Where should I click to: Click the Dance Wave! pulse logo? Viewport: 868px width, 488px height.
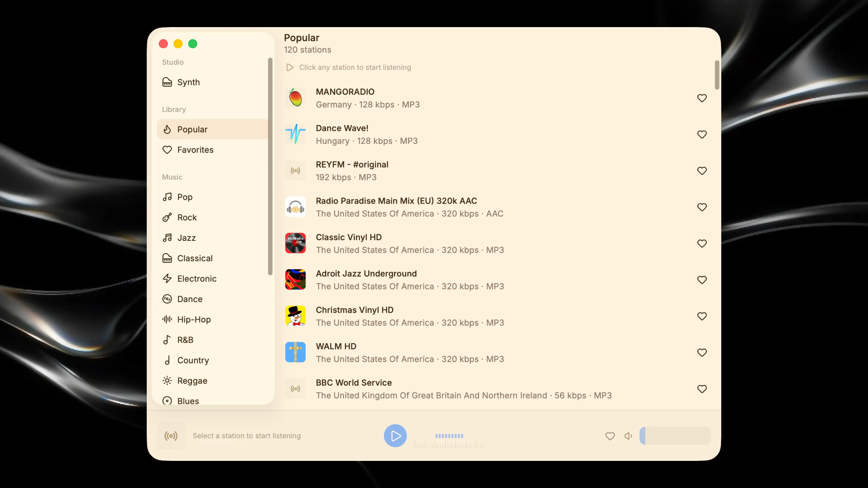(295, 134)
